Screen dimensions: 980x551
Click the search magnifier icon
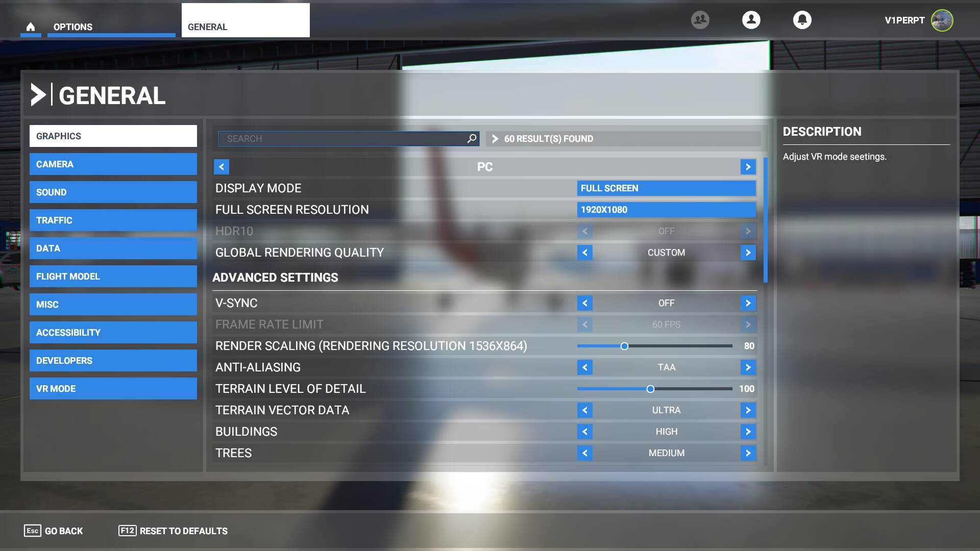coord(472,138)
